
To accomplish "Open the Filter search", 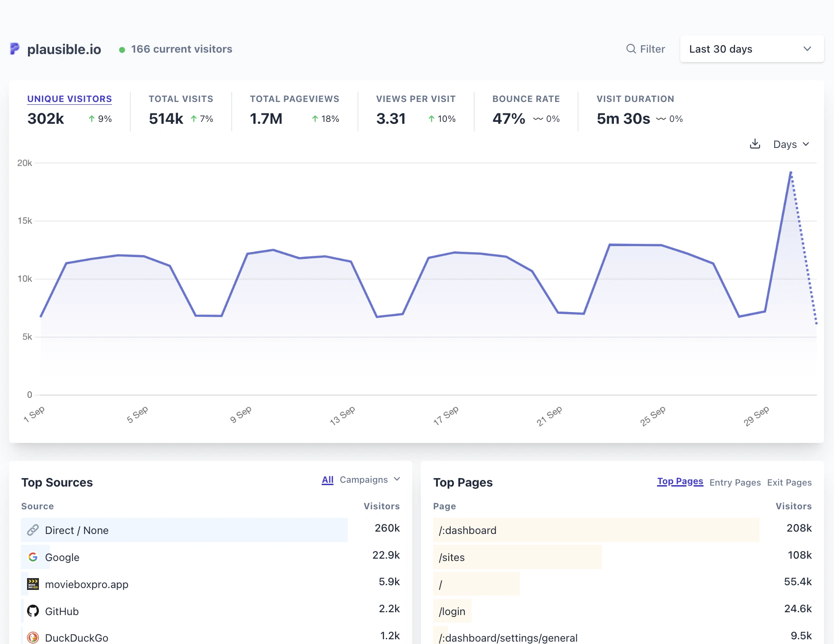I will tap(646, 49).
